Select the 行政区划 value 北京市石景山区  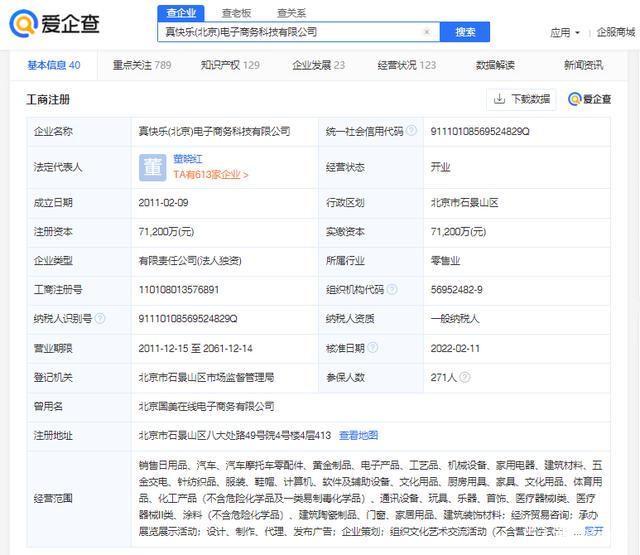tap(464, 203)
